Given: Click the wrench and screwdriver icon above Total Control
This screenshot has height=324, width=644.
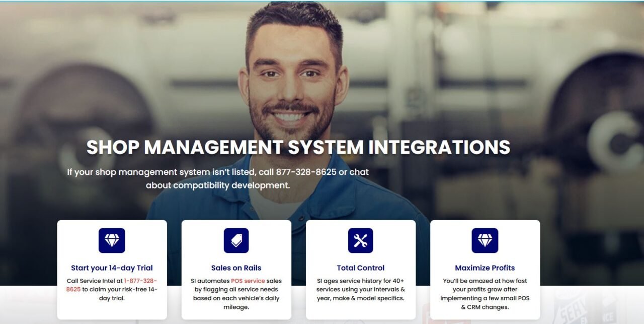Looking at the screenshot, I should (360, 240).
